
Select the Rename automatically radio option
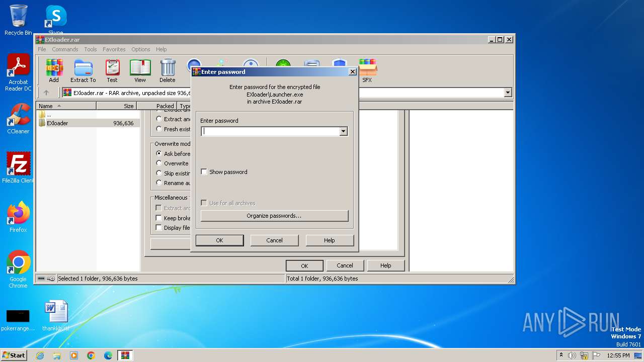[159, 183]
